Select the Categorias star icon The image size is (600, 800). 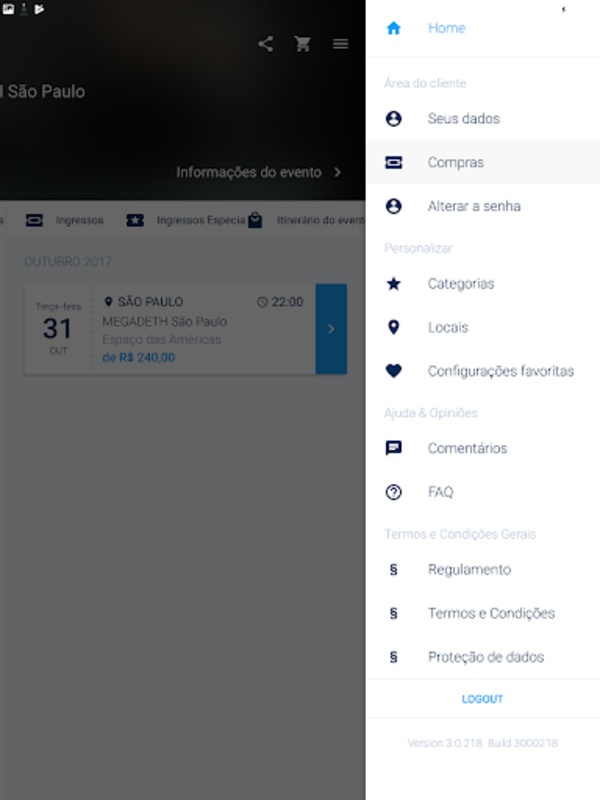click(393, 284)
